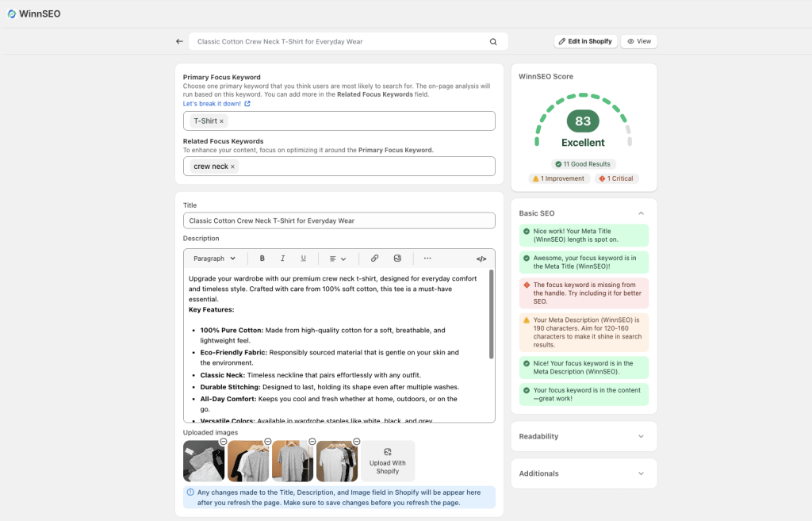Click the score 83 gauge

(583, 121)
